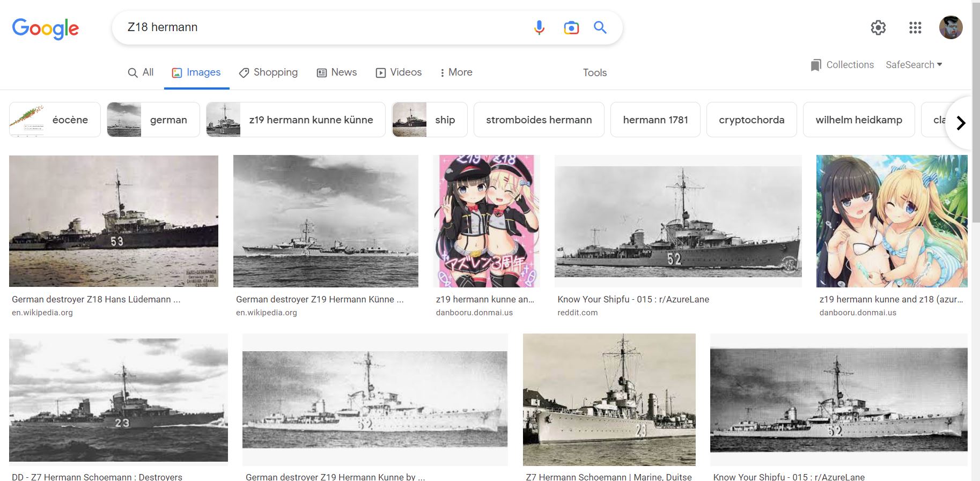980x481 pixels.
Task: Expand the SafeSearch dropdown
Action: tap(914, 65)
